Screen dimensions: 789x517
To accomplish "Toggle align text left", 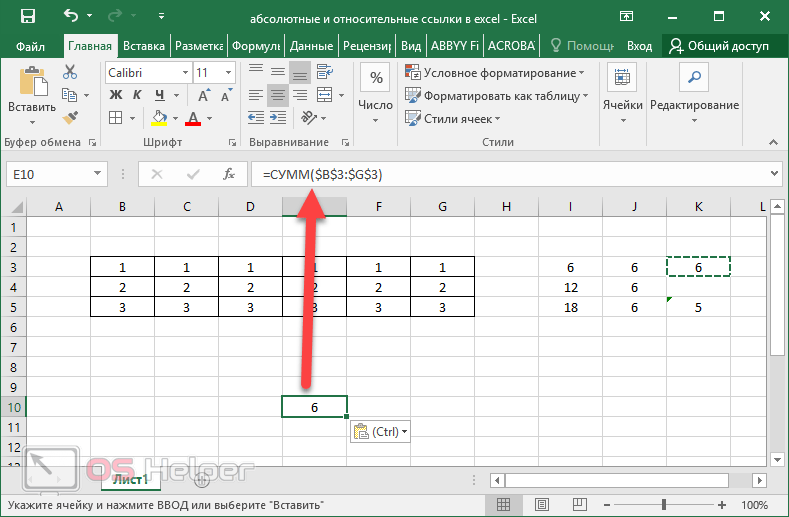I will point(256,95).
